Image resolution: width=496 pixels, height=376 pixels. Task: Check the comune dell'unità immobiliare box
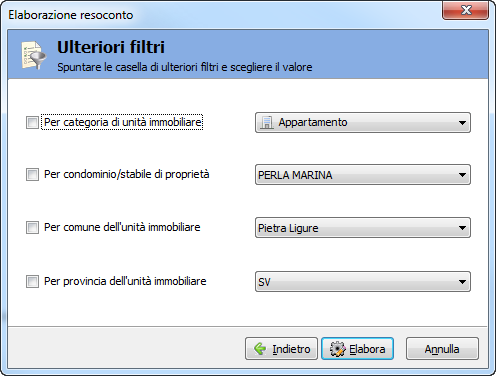coord(32,227)
